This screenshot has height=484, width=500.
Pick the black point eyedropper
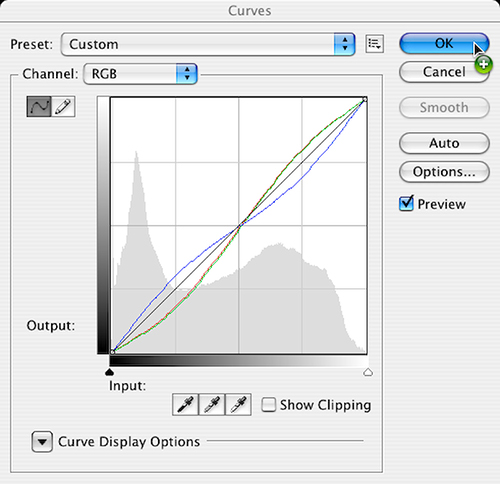(x=185, y=405)
